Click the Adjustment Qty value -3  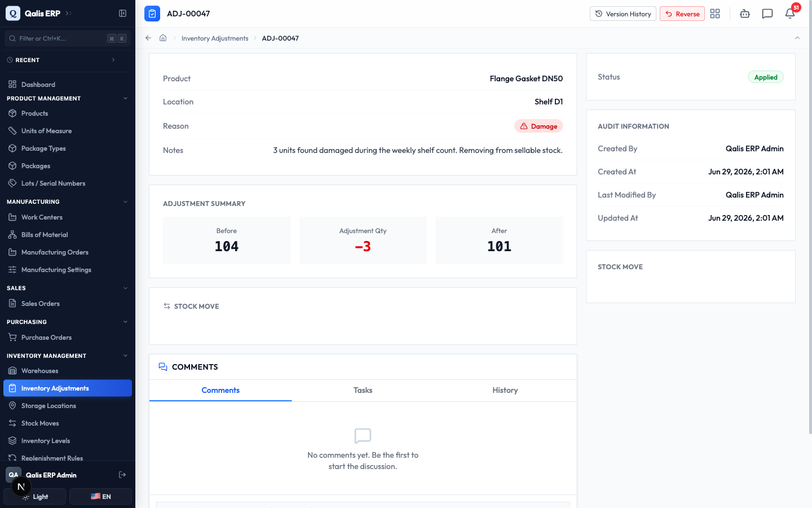(363, 247)
